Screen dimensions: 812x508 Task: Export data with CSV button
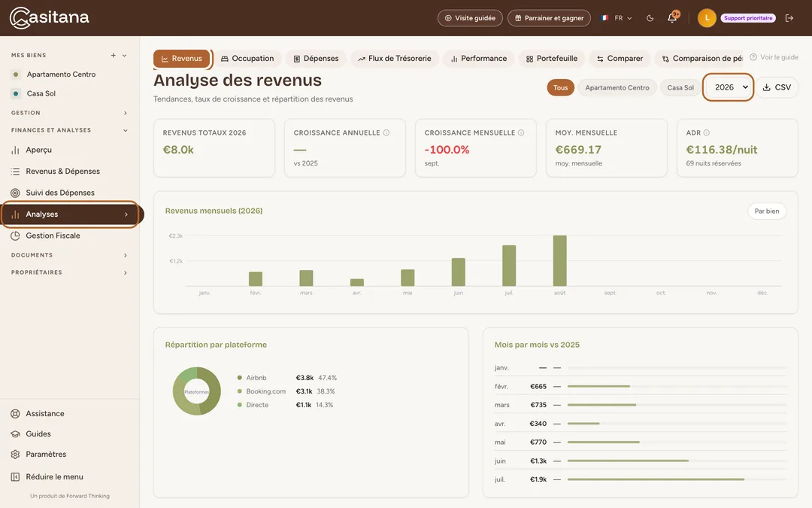coord(777,87)
